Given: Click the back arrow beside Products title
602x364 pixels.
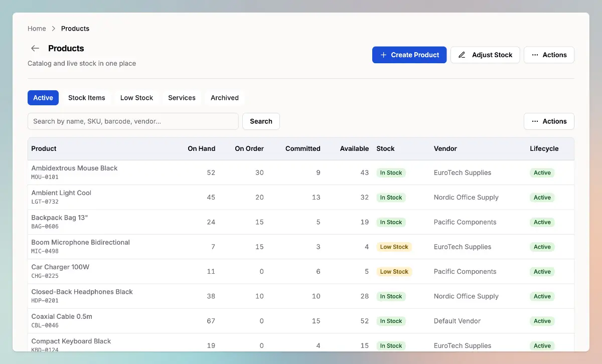Looking at the screenshot, I should point(35,48).
